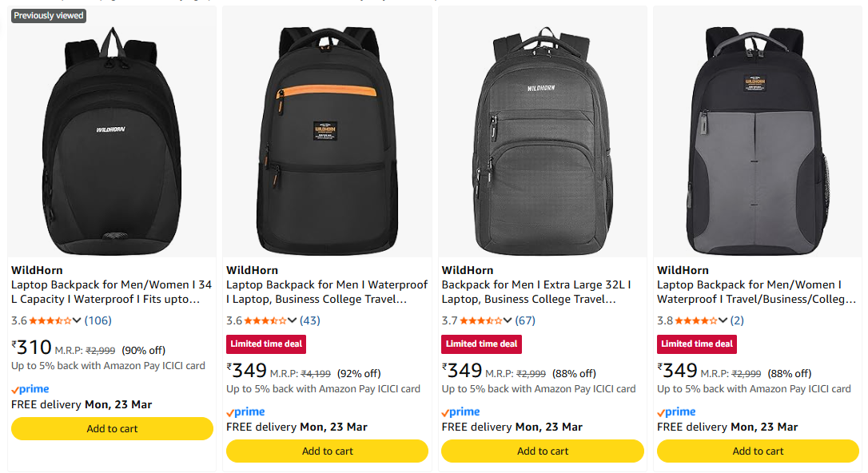Expand rating chevron on 67-review backpack

click(x=508, y=320)
